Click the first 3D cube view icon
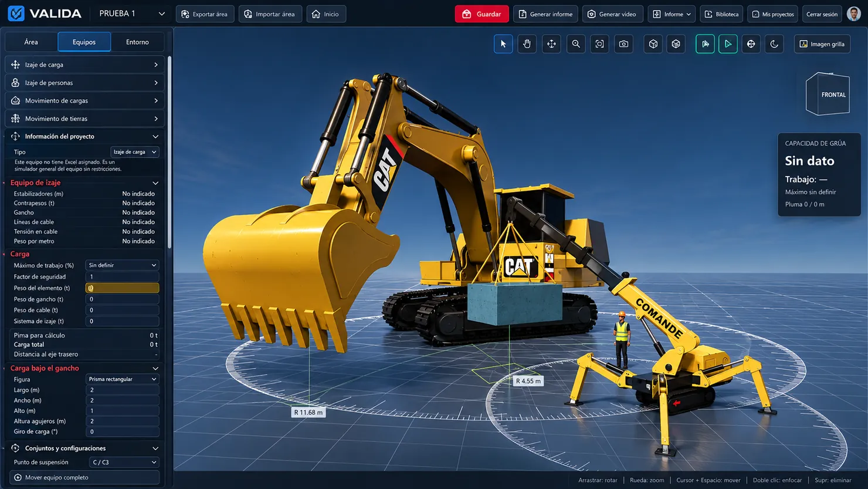Screen dimensions: 868x489 653,44
